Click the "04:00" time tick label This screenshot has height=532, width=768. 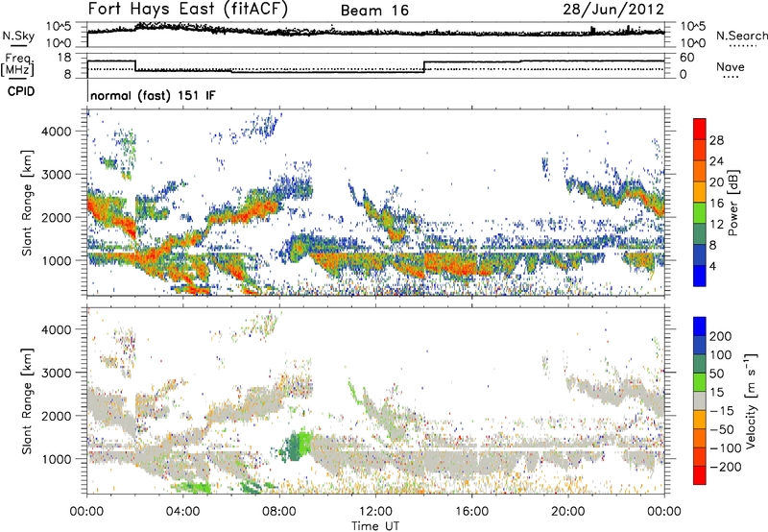[183, 512]
